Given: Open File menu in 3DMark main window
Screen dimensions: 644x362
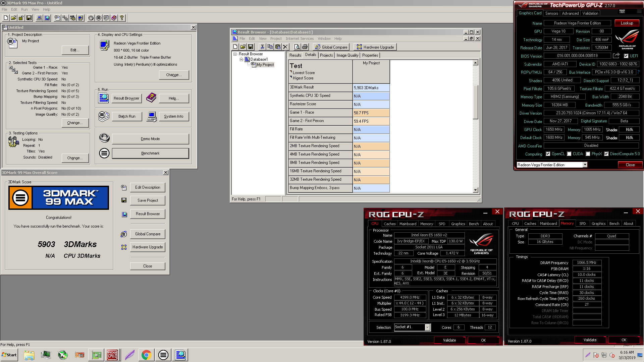Looking at the screenshot, I should [4, 9].
